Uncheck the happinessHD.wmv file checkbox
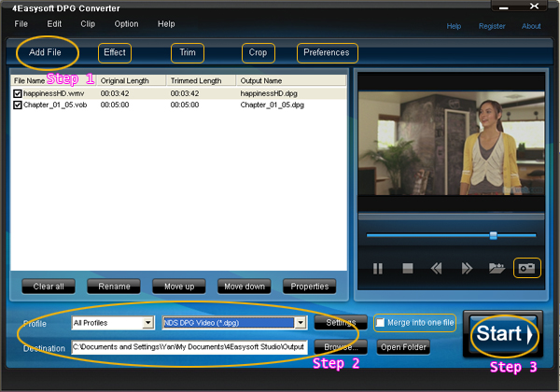 (18, 93)
